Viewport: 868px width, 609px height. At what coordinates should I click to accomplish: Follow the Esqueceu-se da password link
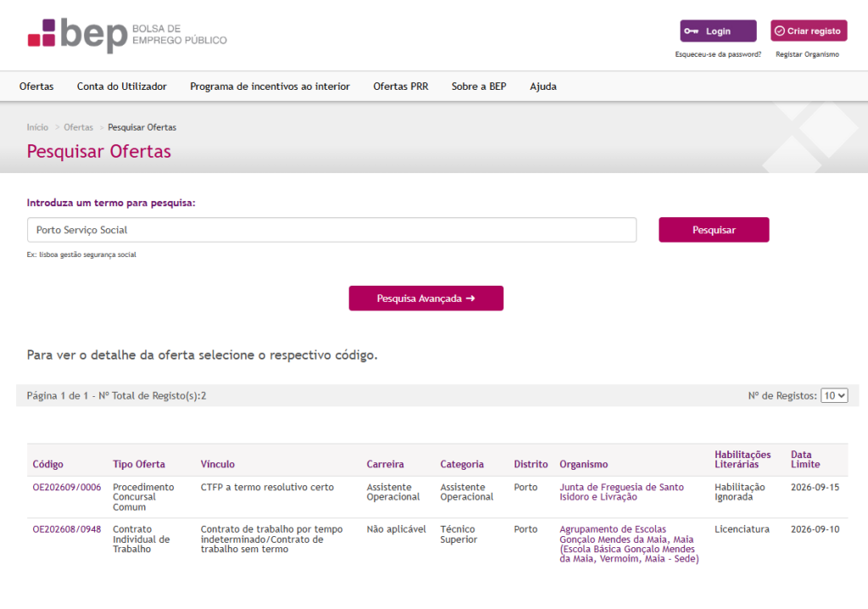tap(718, 54)
